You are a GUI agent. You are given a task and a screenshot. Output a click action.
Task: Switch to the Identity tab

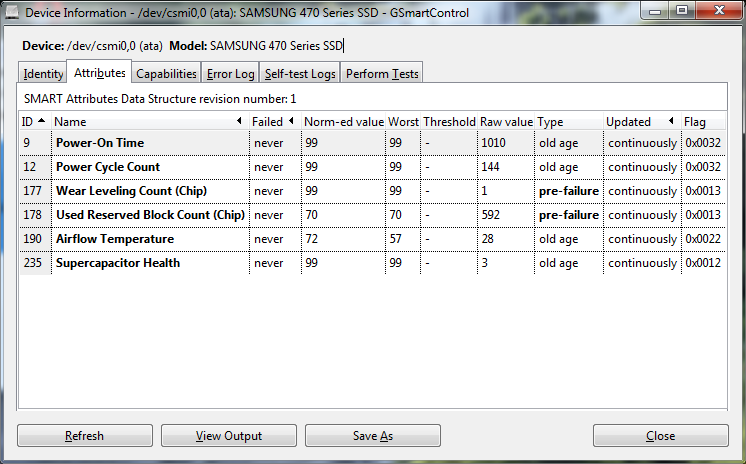click(x=43, y=74)
